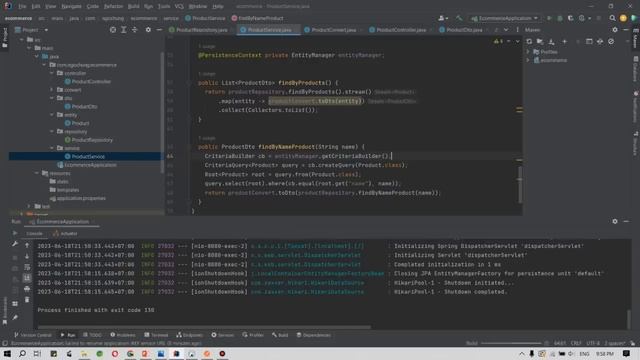Click the user account icon in toolbar
Viewport: 640px width, 360px height.
coord(442,18)
